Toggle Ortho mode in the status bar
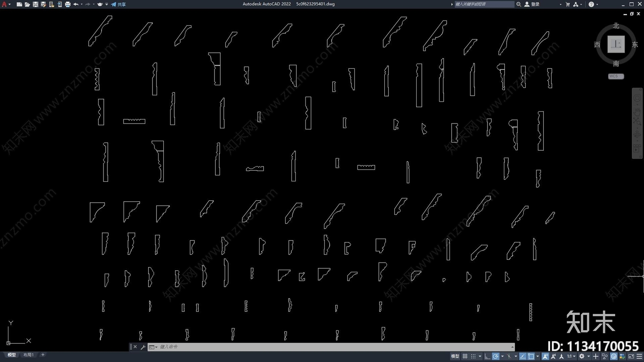The height and width of the screenshot is (362, 644). 487,356
